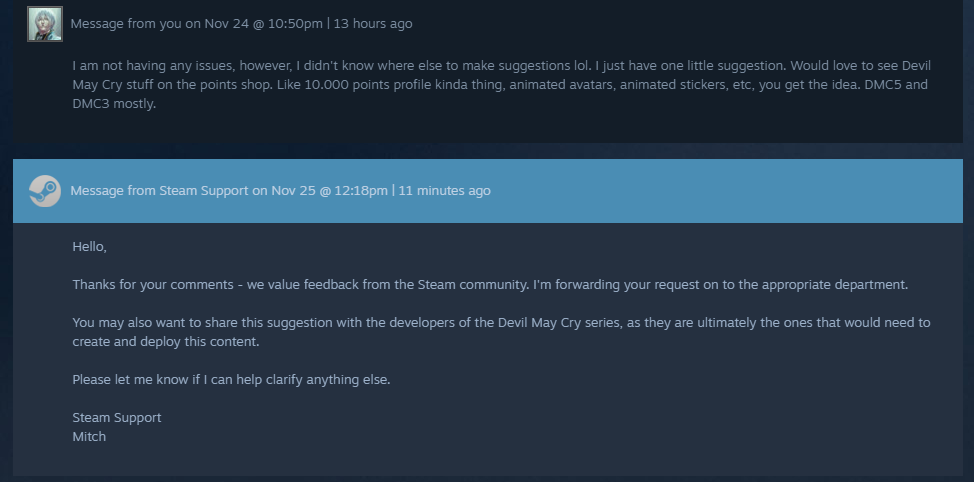This screenshot has height=482, width=974.
Task: Click the 'create and deploy this content' line
Action: 165,342
